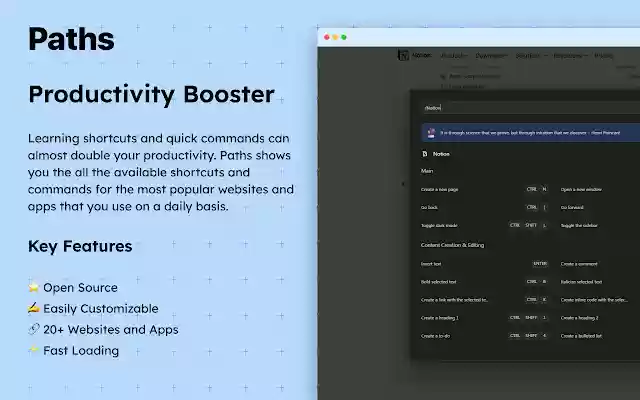Image resolution: width=640 pixels, height=400 pixels.
Task: Select the 'Create a new page' shortcut
Action: (x=439, y=189)
